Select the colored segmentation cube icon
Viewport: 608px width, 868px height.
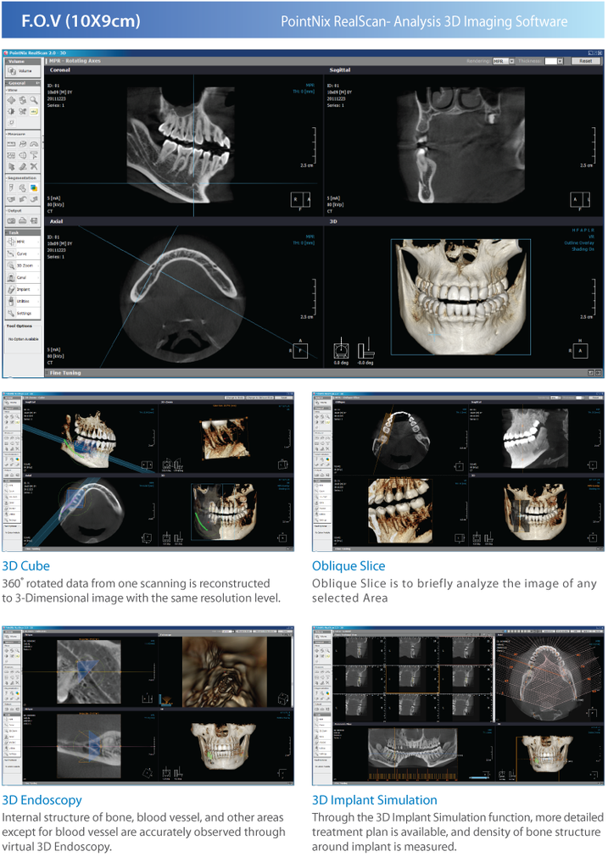tap(34, 188)
